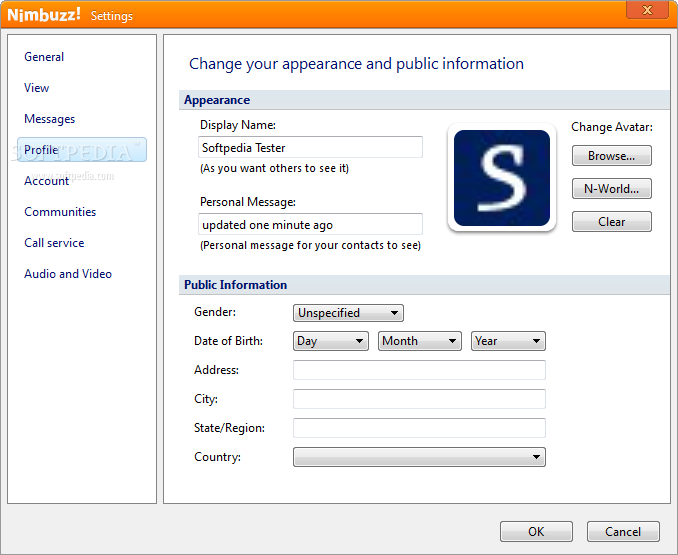Click the Personal Message field
The width and height of the screenshot is (678, 555).
tap(310, 224)
